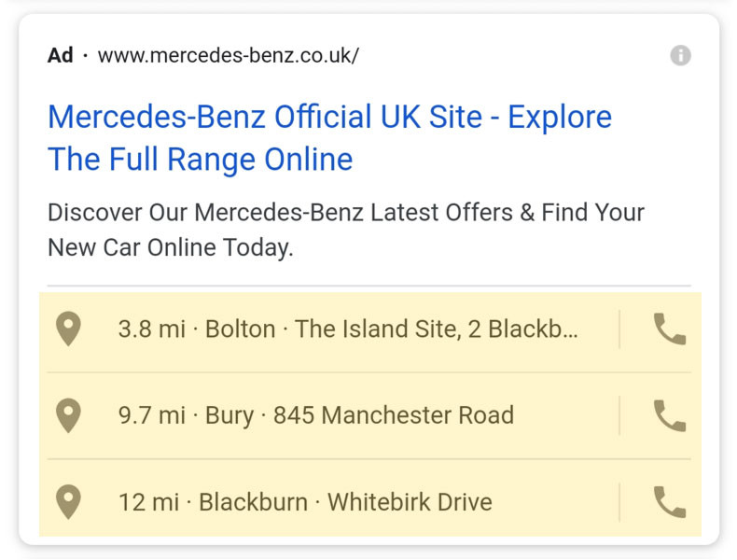Click the www.mercedes-benz.co.uk URL
737x560 pixels.
[x=228, y=56]
